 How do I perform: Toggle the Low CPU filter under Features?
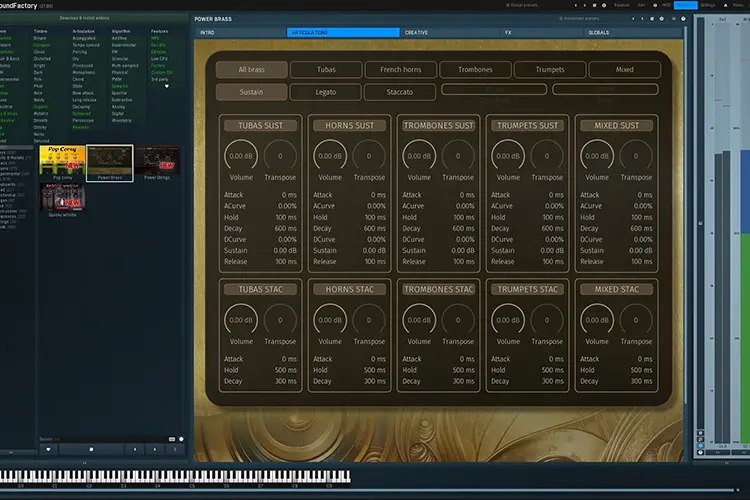coord(159,58)
